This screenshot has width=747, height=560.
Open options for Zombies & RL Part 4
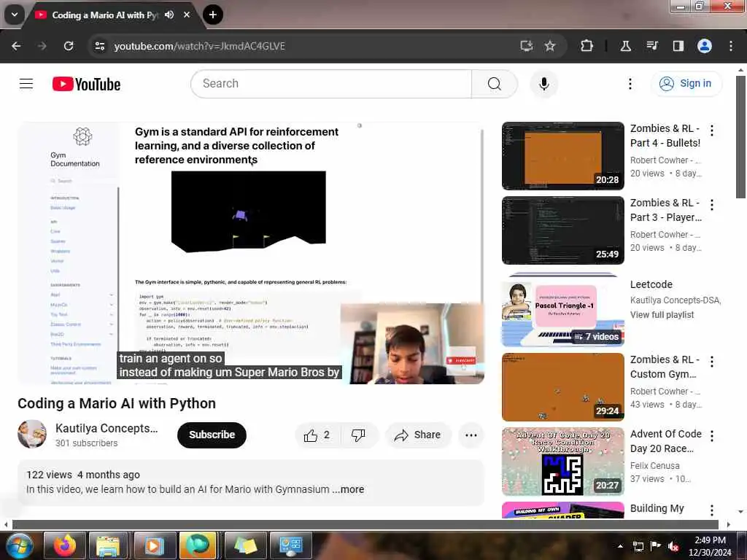(712, 130)
